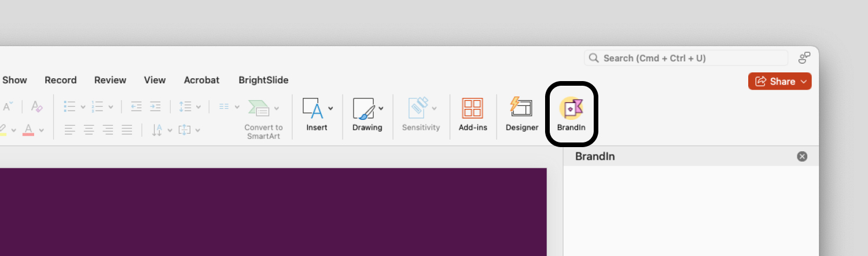Apply bulleted list formatting

click(x=70, y=107)
